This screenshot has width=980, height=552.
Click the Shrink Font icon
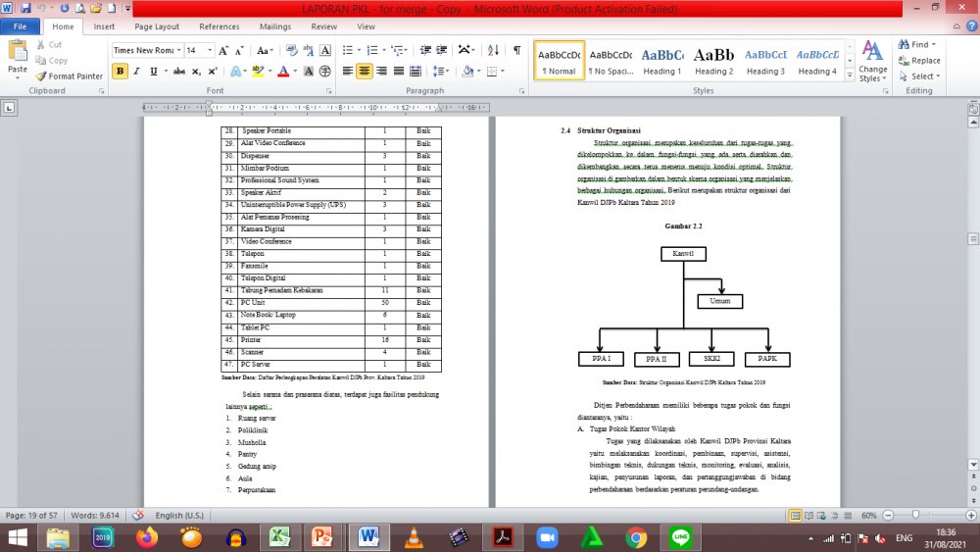pos(239,50)
